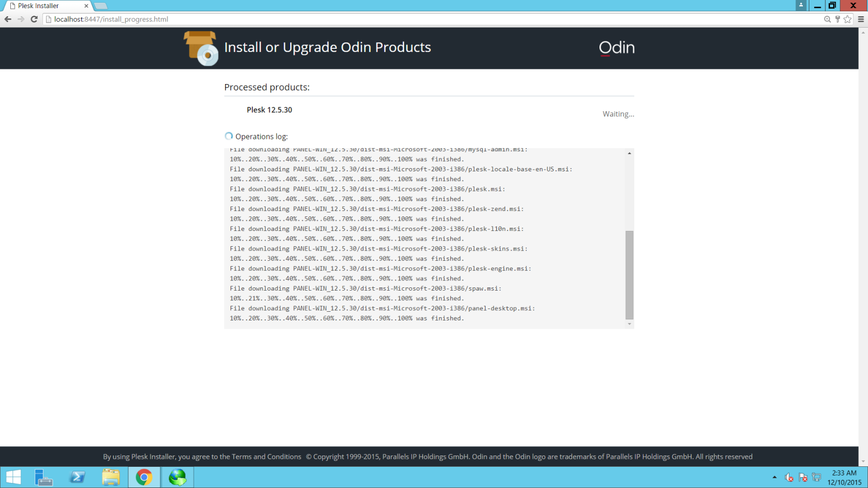Click the saved password key icon
868x488 pixels.
click(838, 19)
